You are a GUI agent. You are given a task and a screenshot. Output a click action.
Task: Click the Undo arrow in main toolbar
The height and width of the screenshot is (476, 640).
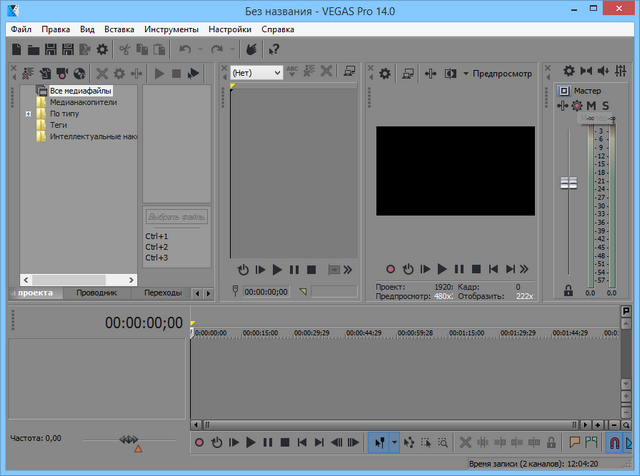click(184, 49)
